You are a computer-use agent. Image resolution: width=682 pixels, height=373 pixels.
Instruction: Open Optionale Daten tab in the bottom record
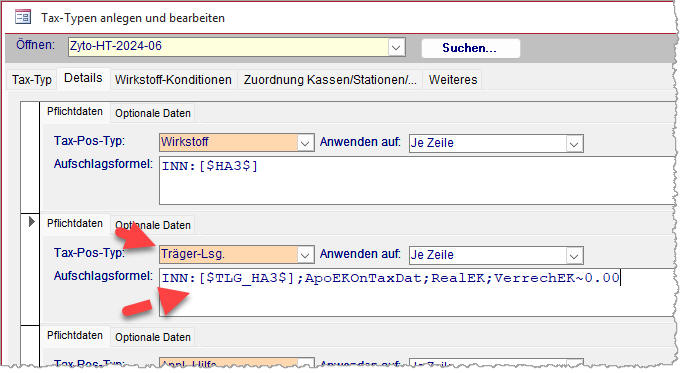[x=153, y=337]
